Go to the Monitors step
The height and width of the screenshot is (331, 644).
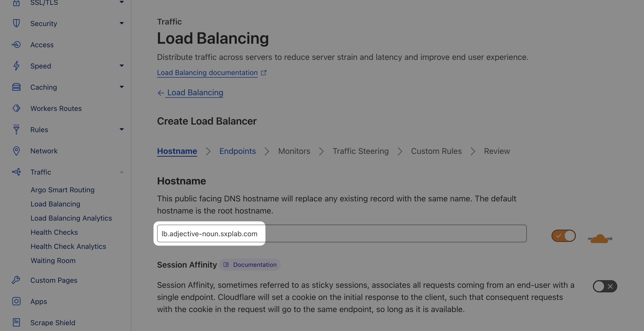coord(294,151)
